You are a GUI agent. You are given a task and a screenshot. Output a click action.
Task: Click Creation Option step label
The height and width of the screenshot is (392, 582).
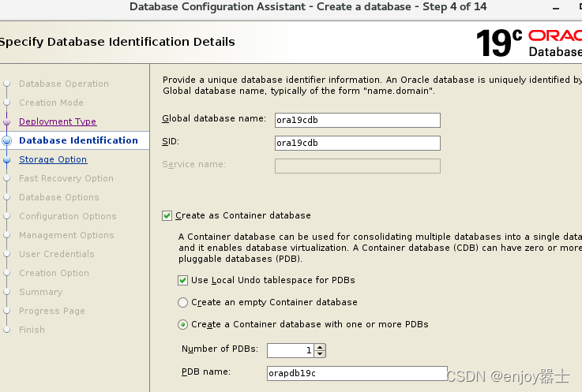click(54, 273)
